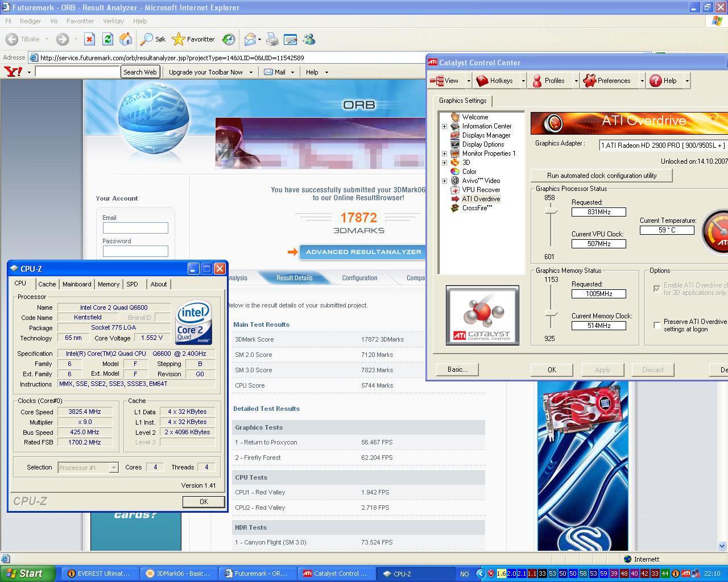Screen dimensions: 728x582
Task: Select Displays Manager tree entry
Action: pos(486,135)
